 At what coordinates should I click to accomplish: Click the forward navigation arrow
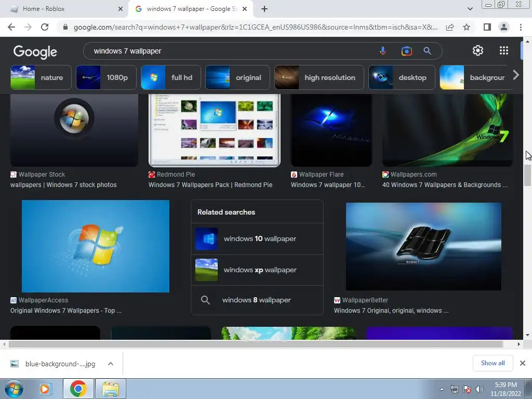[x=28, y=27]
